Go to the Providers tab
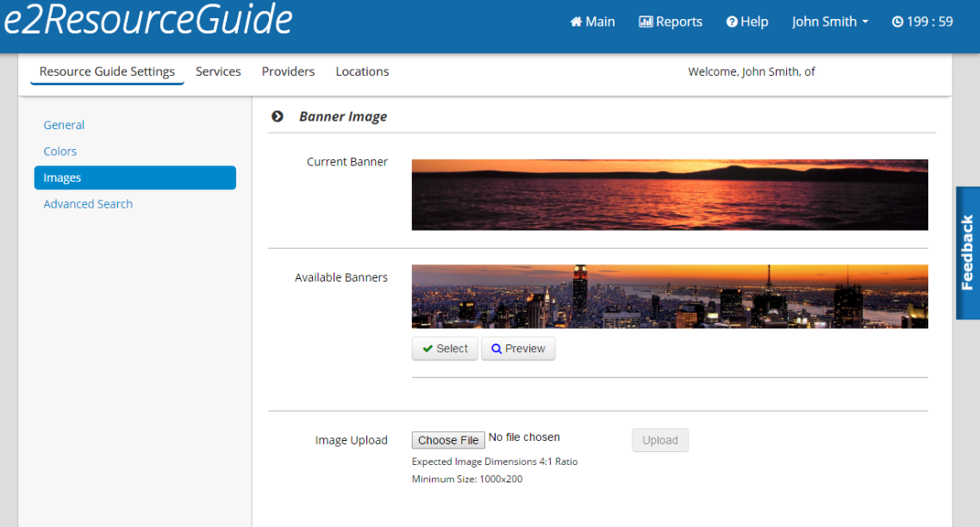The height and width of the screenshot is (527, 980). (288, 71)
